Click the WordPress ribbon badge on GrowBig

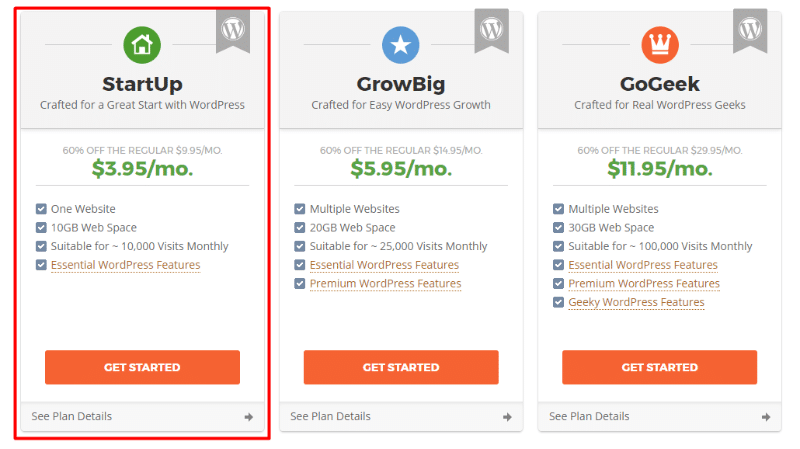click(491, 31)
